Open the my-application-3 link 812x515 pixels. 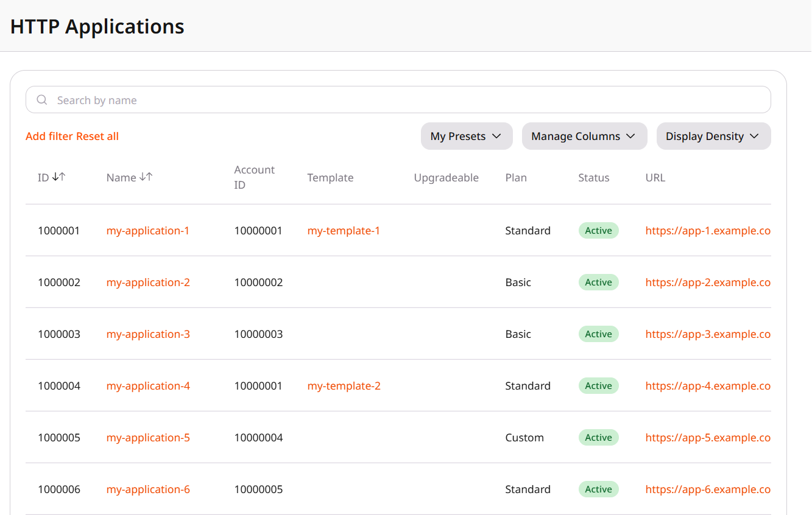[x=148, y=334]
